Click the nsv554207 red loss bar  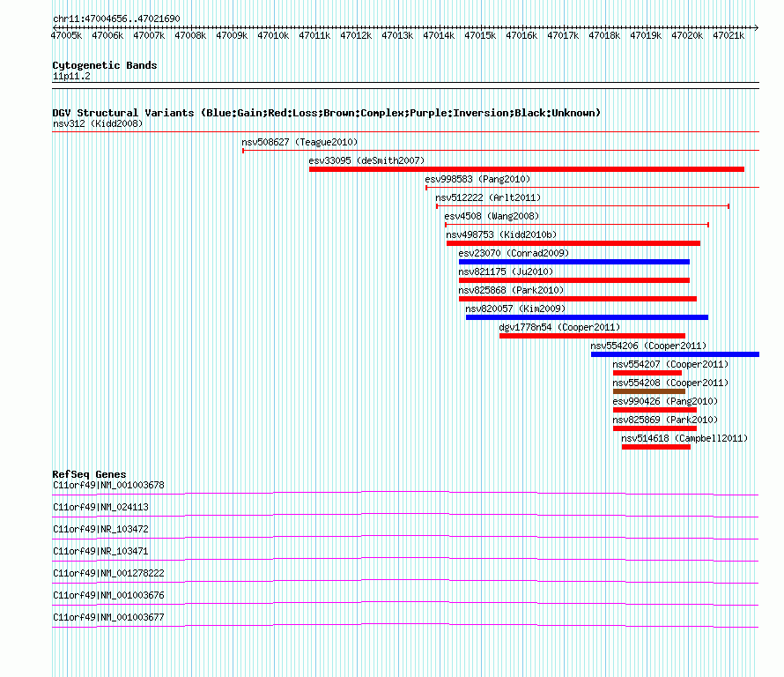[647, 373]
